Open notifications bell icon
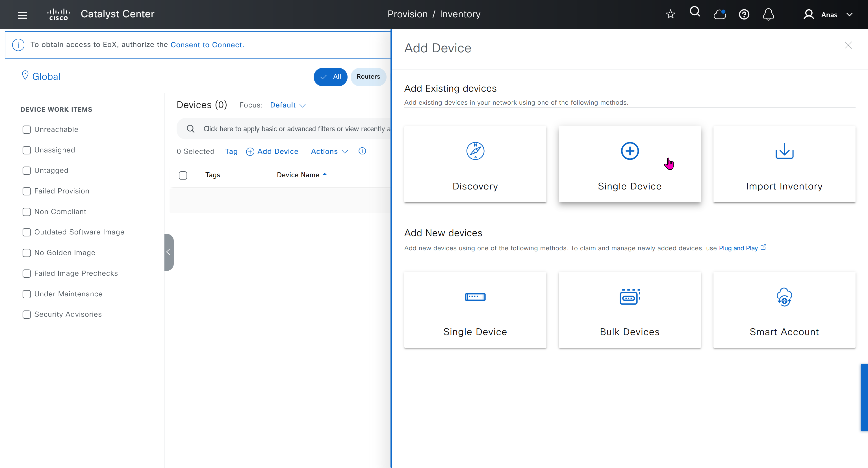 tap(768, 14)
